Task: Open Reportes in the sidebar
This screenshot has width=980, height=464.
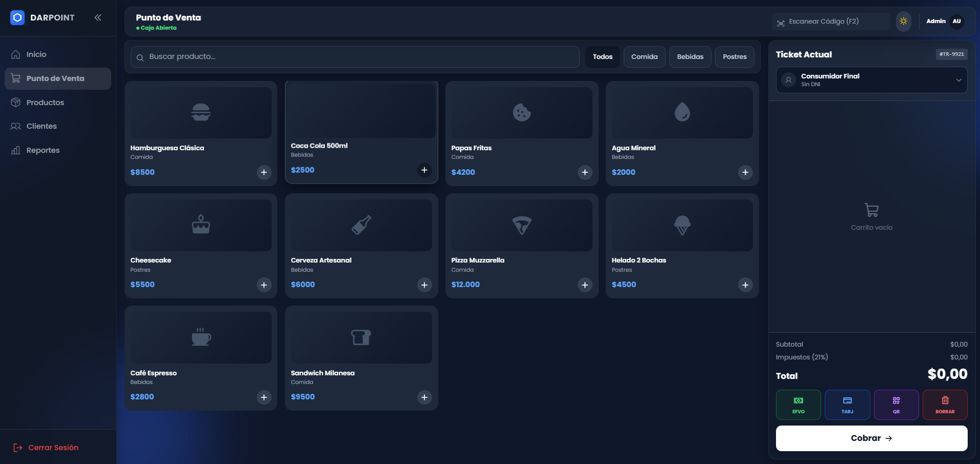Action: point(43,150)
